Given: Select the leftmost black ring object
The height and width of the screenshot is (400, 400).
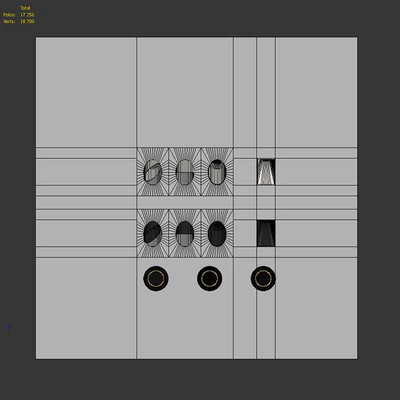Looking at the screenshot, I should click(x=156, y=278).
